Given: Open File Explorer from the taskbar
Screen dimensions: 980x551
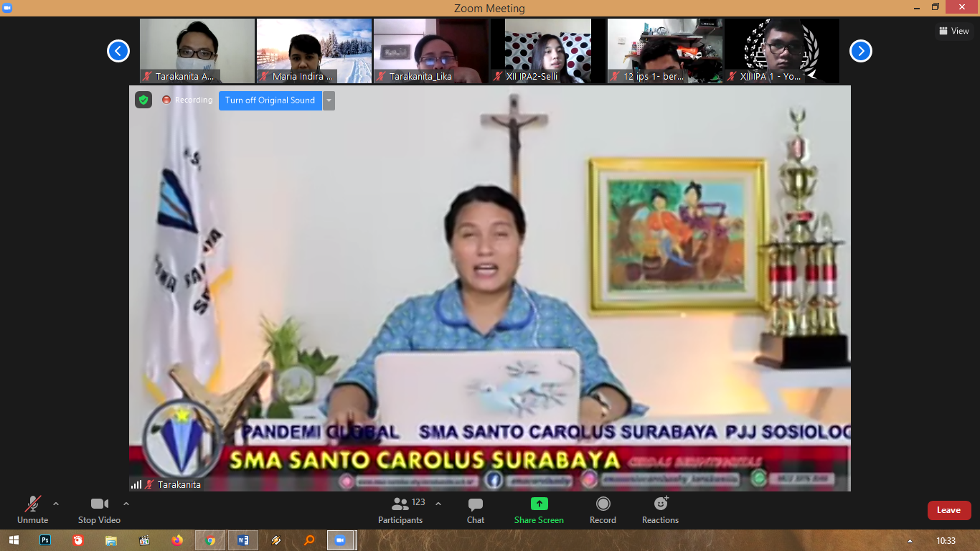Looking at the screenshot, I should pos(111,540).
